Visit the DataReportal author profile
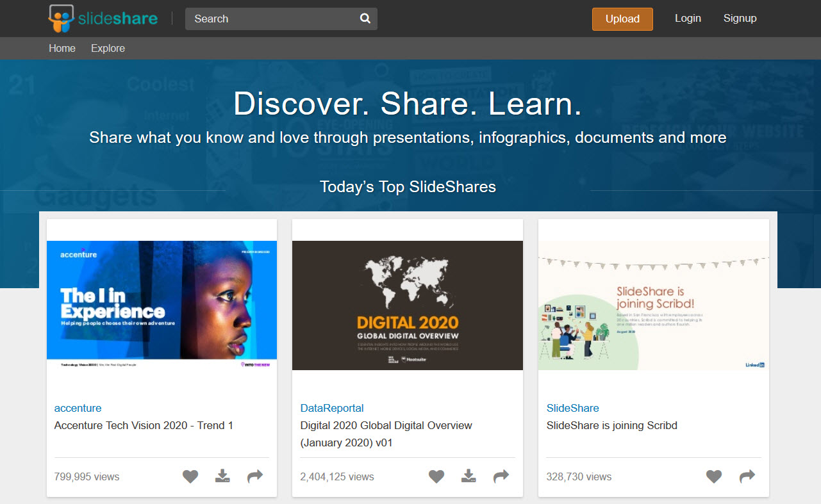Screen dimensions: 821x504 pyautogui.click(x=332, y=408)
